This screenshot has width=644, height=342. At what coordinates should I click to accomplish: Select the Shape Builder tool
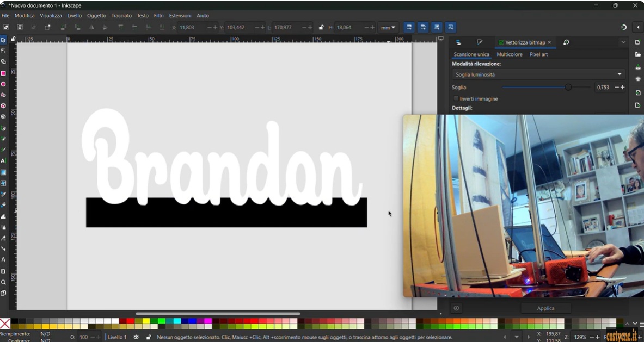pyautogui.click(x=3, y=62)
